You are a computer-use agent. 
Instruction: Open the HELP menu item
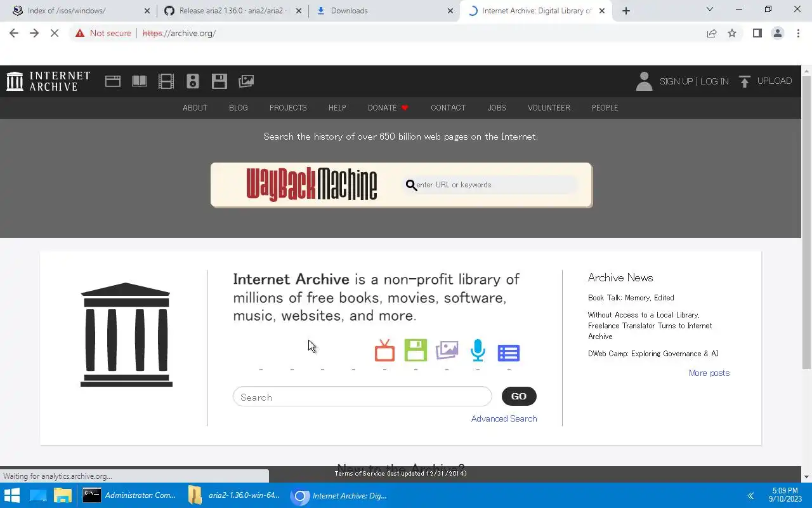pyautogui.click(x=337, y=108)
